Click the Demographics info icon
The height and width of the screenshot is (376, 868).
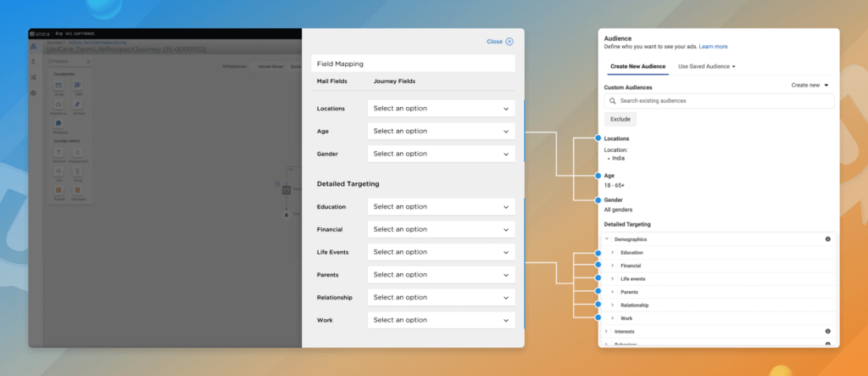click(827, 239)
